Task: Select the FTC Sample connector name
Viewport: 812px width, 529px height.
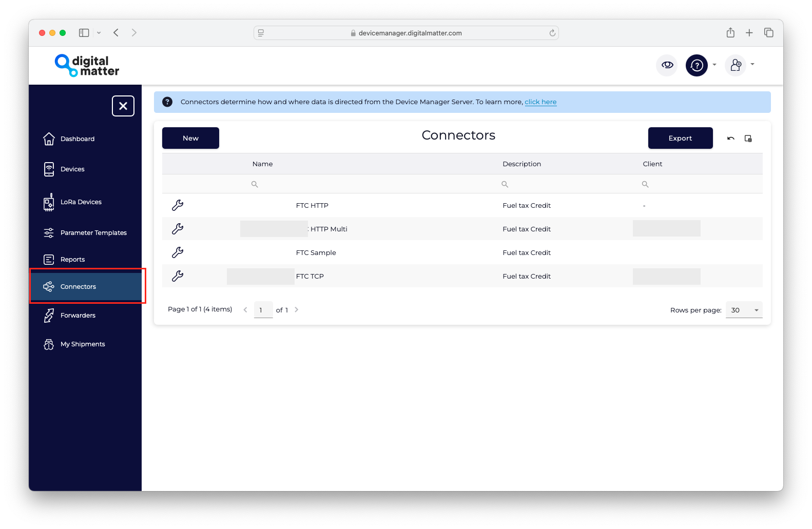Action: click(x=316, y=253)
